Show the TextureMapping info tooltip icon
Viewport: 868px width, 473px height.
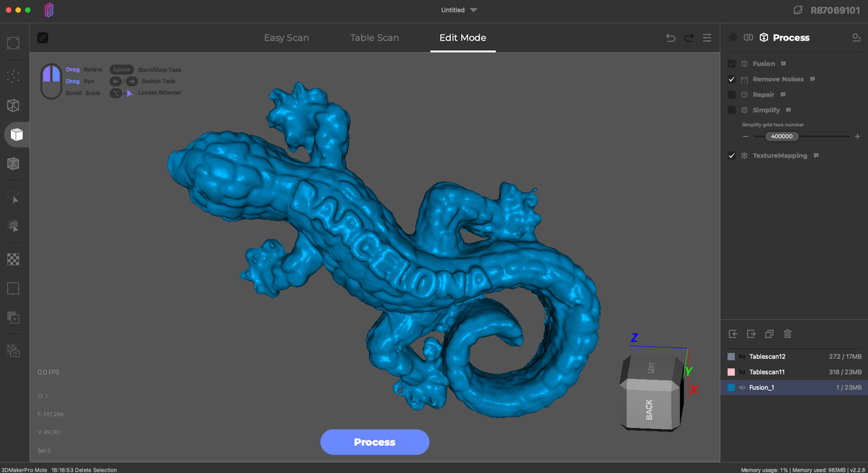[816, 155]
